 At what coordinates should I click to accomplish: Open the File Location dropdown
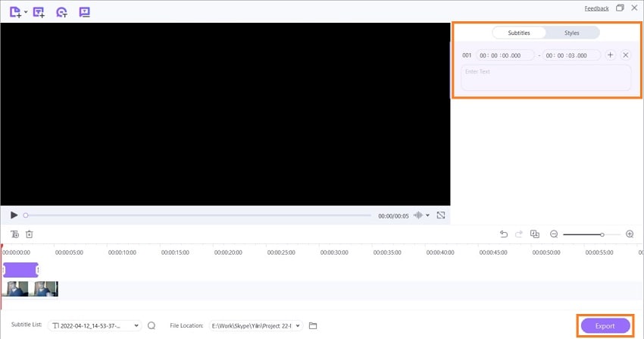pos(256,326)
